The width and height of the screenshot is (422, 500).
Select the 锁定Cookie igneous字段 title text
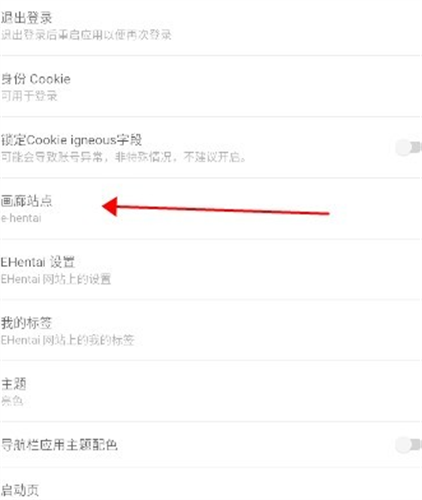click(71, 140)
